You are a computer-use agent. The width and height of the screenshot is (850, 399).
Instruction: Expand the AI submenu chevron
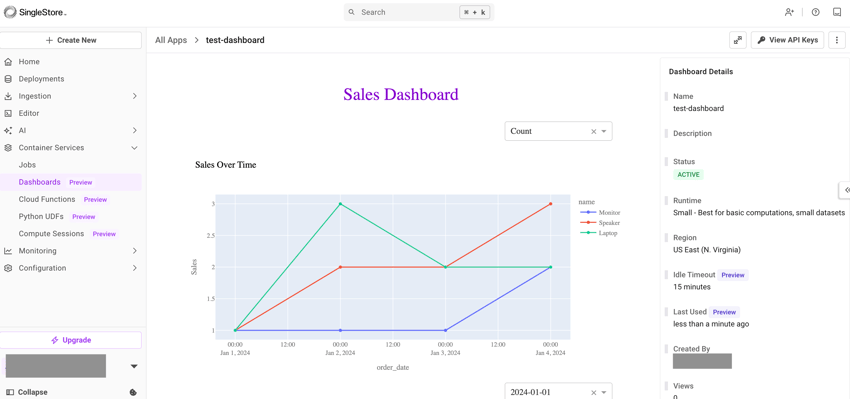click(x=134, y=131)
